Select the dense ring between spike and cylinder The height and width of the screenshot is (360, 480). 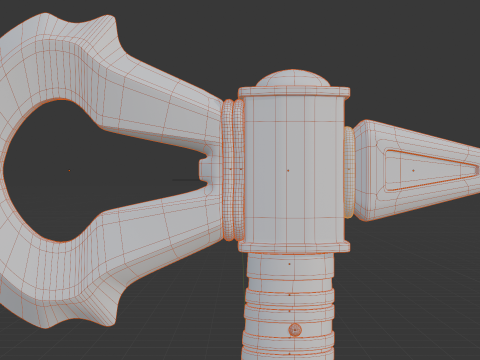click(x=349, y=172)
